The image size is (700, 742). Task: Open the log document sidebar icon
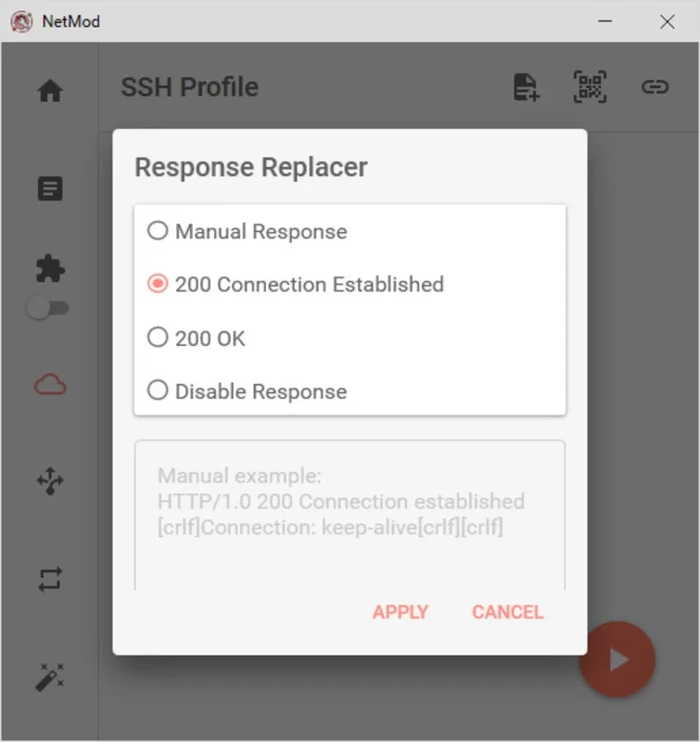pos(50,189)
